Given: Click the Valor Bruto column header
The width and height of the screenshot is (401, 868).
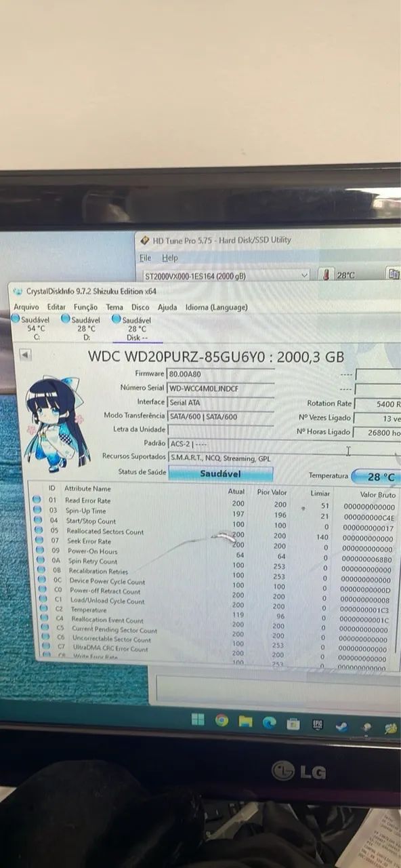Looking at the screenshot, I should click(x=377, y=494).
